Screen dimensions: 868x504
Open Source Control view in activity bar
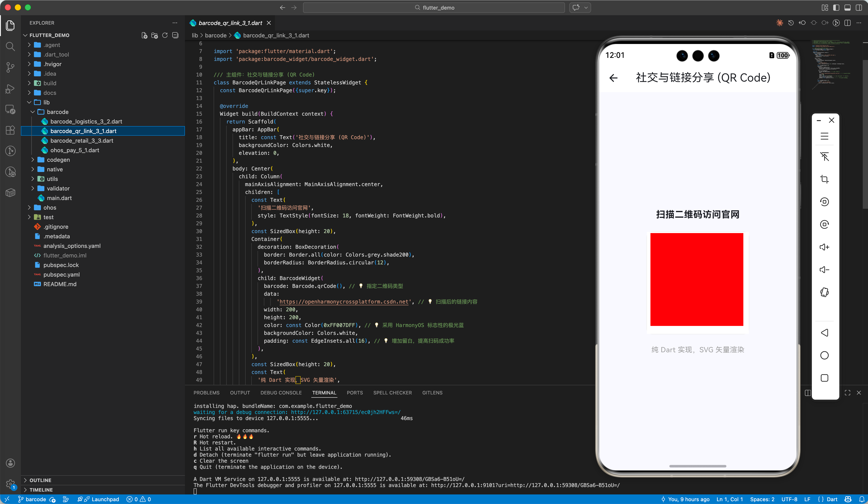tap(10, 67)
